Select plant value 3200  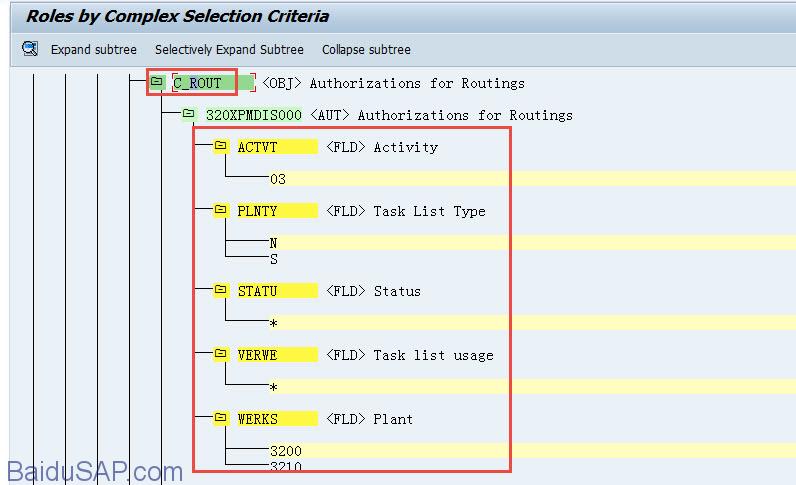point(285,451)
